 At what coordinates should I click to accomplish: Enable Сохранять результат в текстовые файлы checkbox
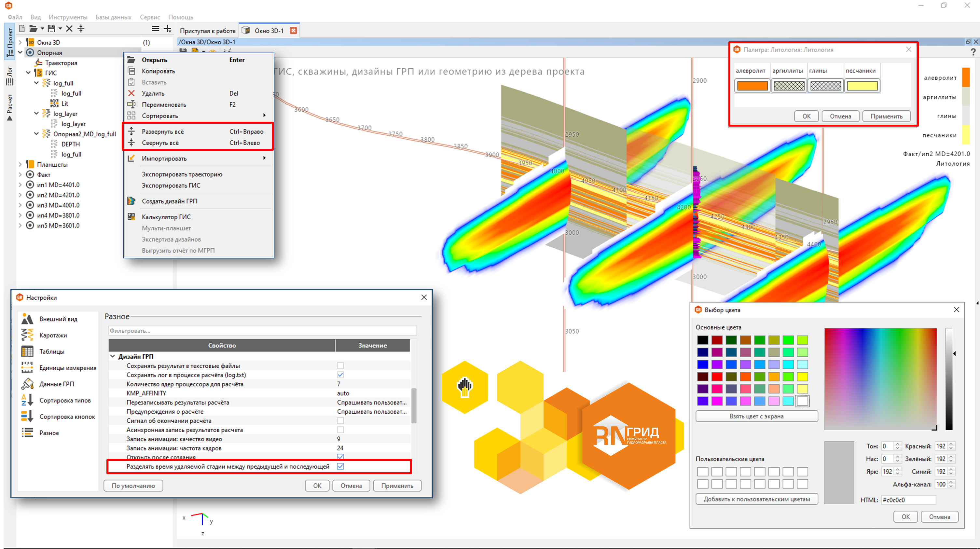click(x=340, y=365)
